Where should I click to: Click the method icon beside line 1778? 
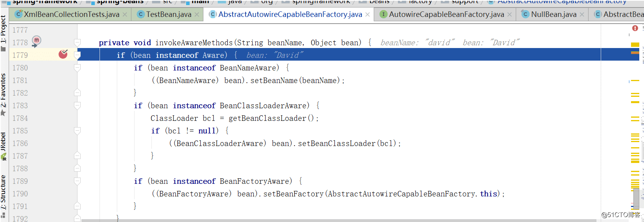[36, 41]
